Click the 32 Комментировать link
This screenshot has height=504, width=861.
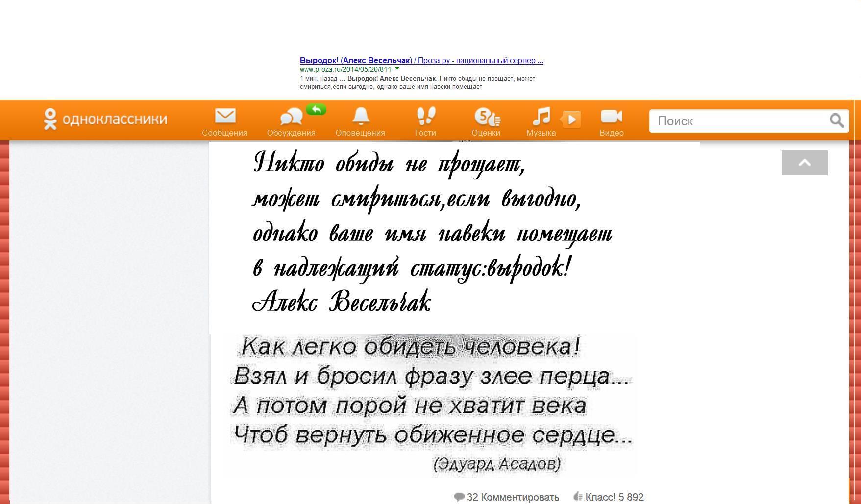click(513, 497)
